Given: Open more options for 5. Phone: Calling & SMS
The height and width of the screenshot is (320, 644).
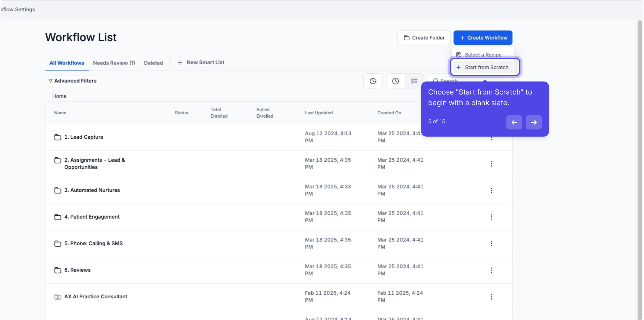Looking at the screenshot, I should [x=491, y=244].
